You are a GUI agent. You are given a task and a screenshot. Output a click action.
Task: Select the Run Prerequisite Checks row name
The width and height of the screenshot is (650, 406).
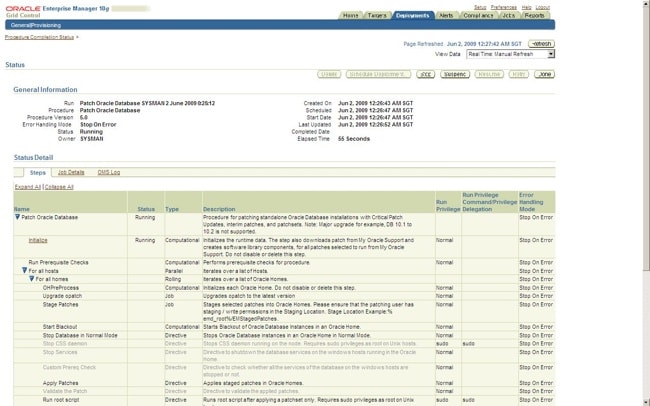pos(58,262)
